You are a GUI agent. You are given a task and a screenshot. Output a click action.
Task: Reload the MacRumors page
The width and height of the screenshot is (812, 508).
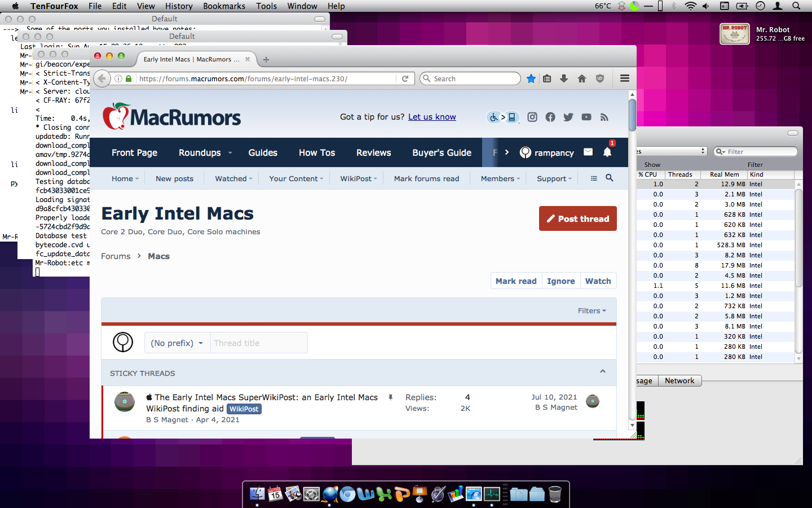pos(405,78)
